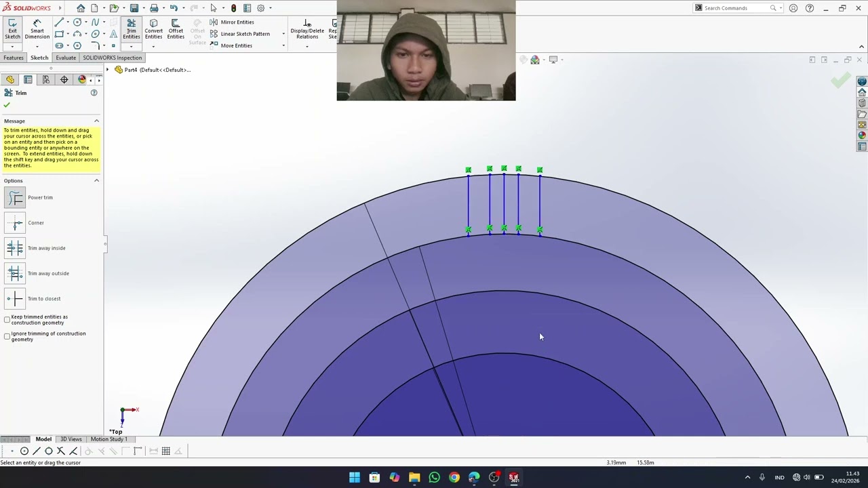
Task: Click the Rebuild traffic light icon
Action: pos(233,8)
